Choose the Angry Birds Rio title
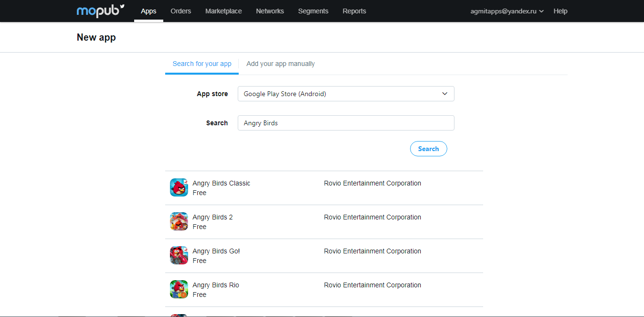The width and height of the screenshot is (644, 317). click(x=216, y=285)
